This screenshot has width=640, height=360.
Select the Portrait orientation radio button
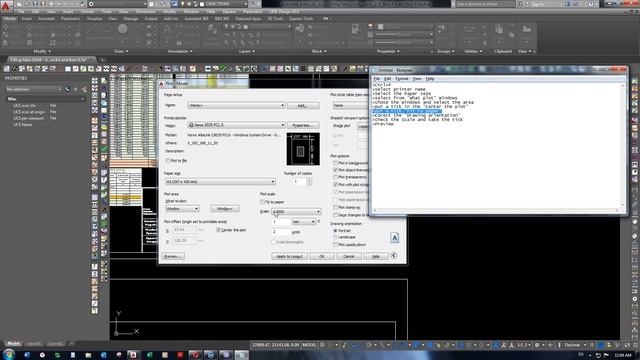[x=336, y=231]
